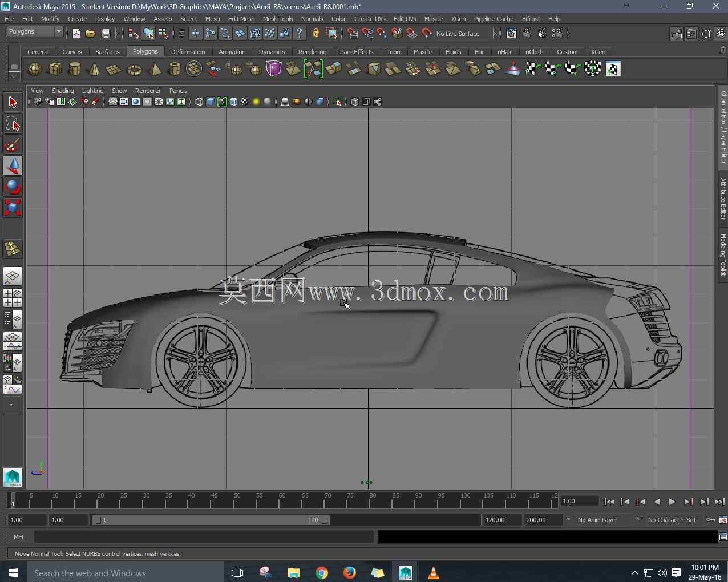The width and height of the screenshot is (728, 582).
Task: Click the MEL script language label button
Action: (x=19, y=537)
